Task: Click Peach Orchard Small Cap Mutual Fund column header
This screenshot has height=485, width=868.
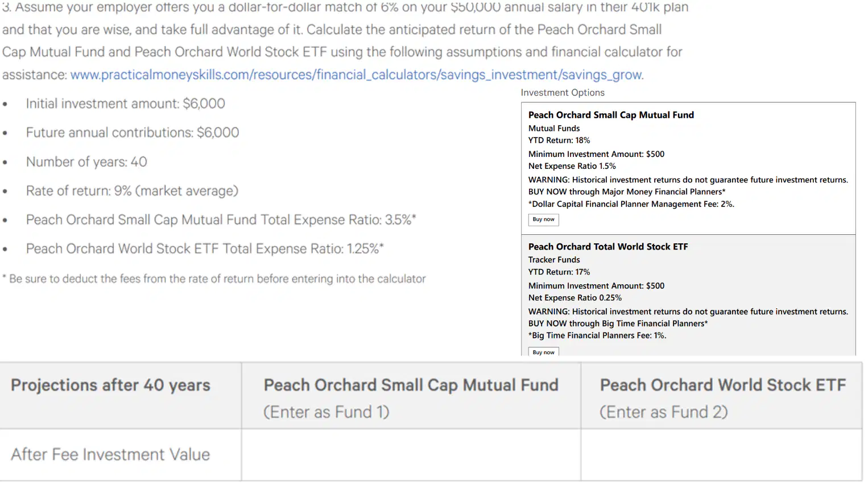Action: tap(411, 396)
